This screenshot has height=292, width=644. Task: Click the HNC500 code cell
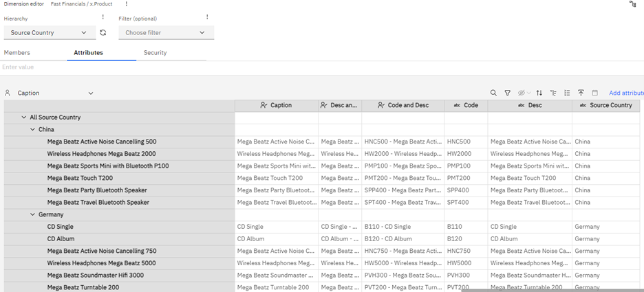tap(466, 142)
